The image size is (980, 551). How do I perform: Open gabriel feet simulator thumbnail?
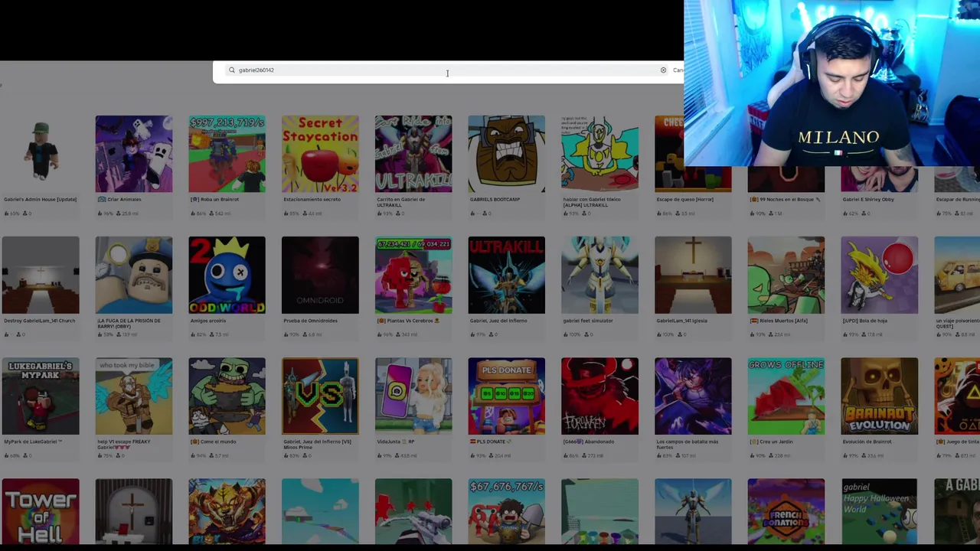tap(599, 275)
